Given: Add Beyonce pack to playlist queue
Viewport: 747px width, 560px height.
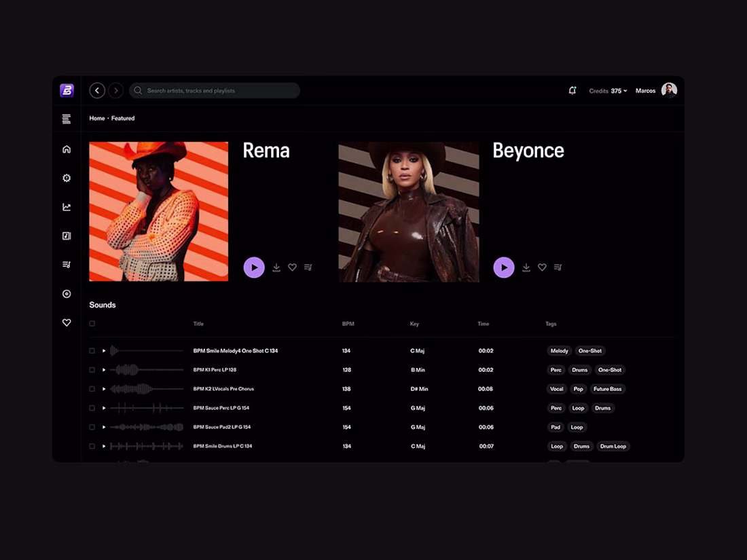Looking at the screenshot, I should pyautogui.click(x=558, y=267).
